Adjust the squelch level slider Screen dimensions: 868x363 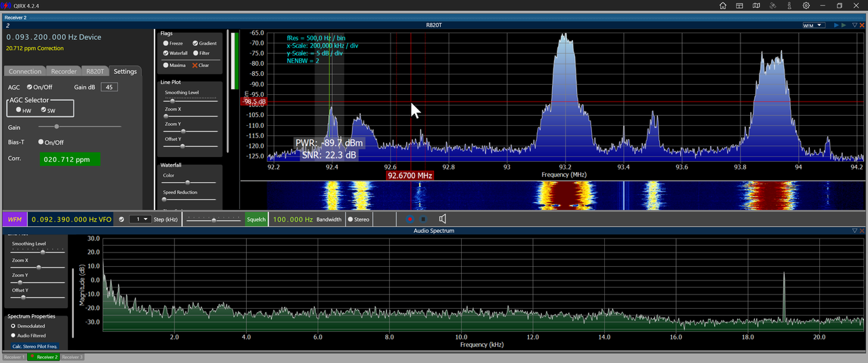[214, 219]
